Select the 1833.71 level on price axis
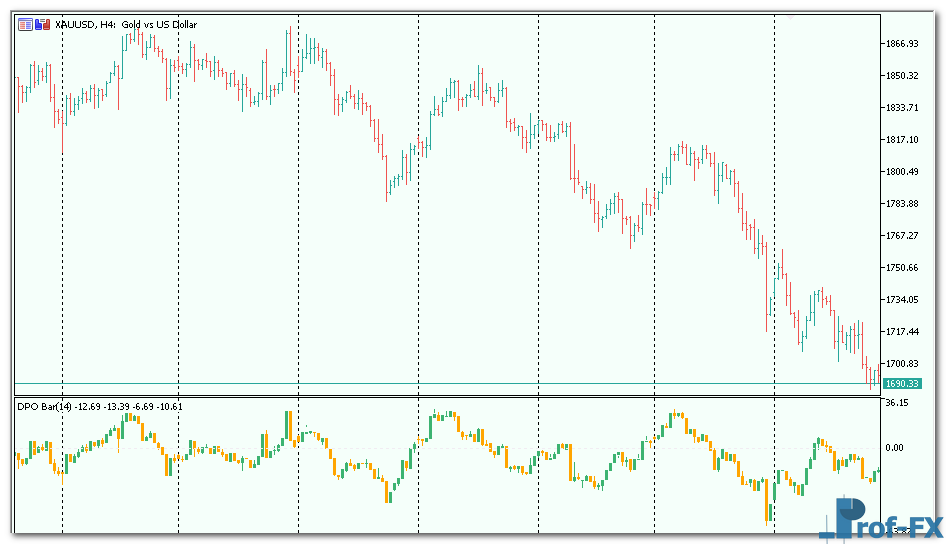This screenshot has height=544, width=946. click(x=902, y=108)
